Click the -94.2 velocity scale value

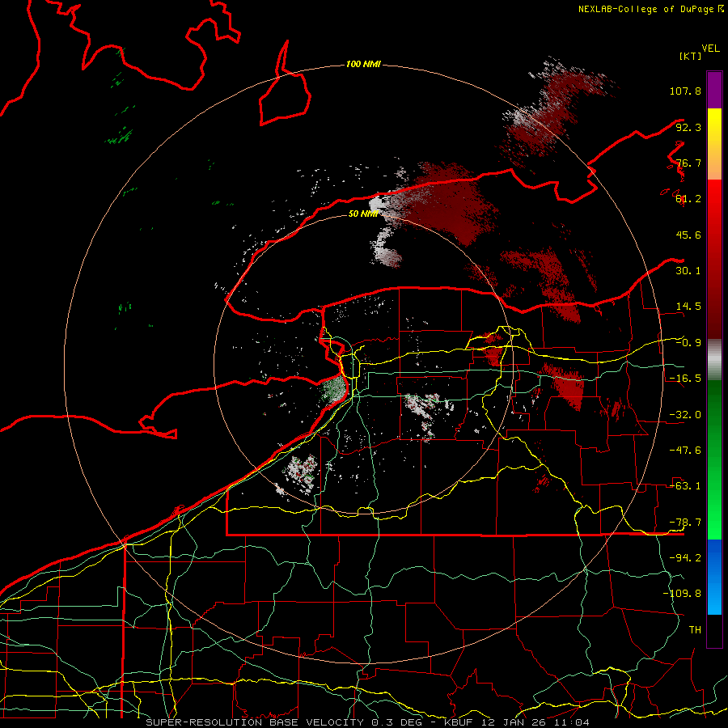pyautogui.click(x=685, y=558)
